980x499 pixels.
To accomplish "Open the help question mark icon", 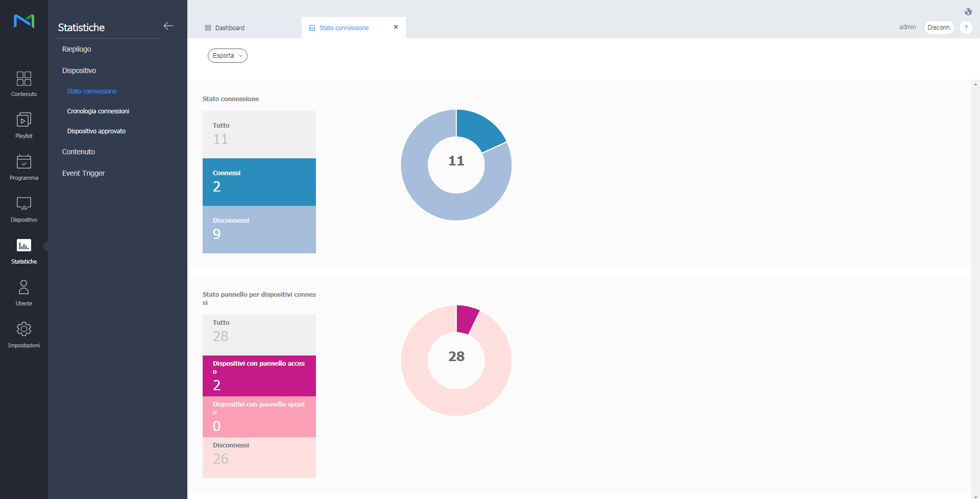I will click(x=966, y=28).
